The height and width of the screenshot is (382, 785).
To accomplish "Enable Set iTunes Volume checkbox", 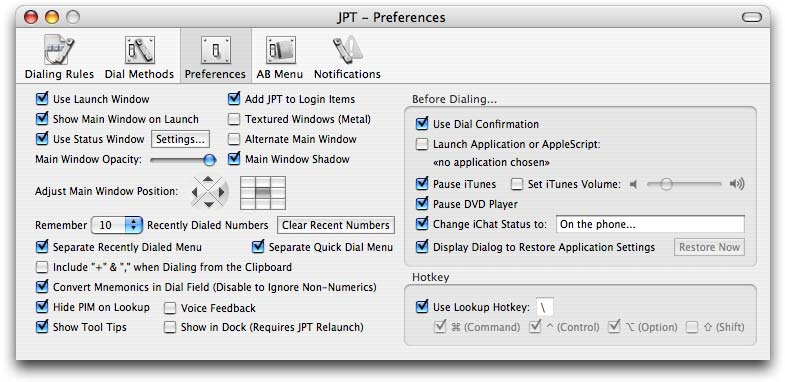I will 517,184.
